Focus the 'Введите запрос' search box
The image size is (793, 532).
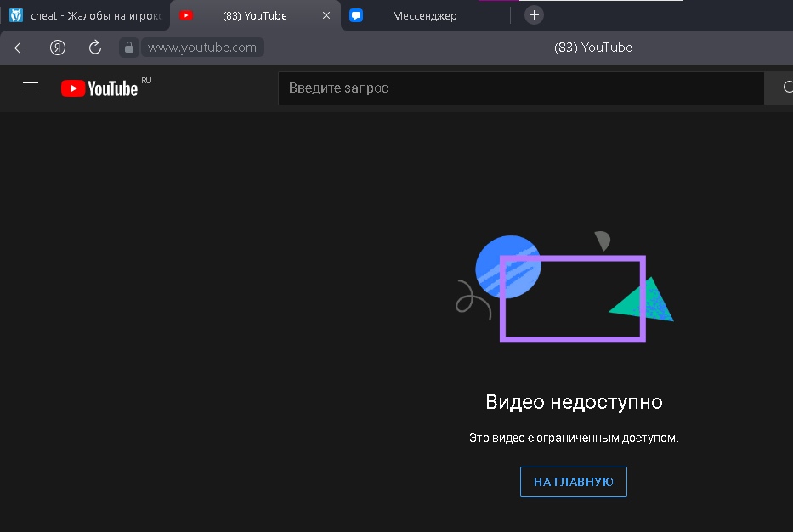click(x=520, y=88)
